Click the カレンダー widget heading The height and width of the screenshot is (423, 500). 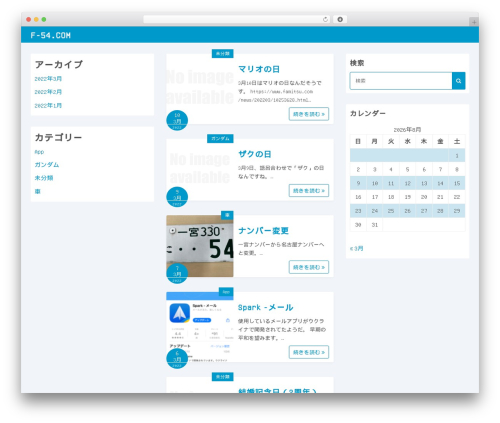[x=368, y=113]
